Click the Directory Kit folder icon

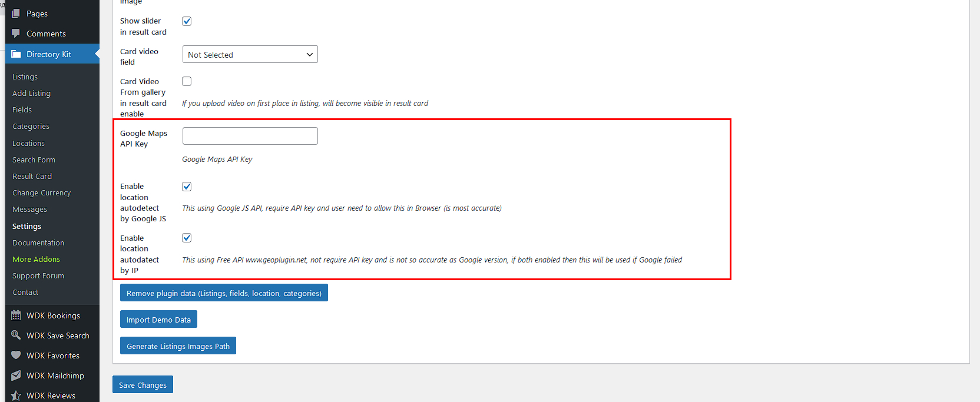click(16, 54)
